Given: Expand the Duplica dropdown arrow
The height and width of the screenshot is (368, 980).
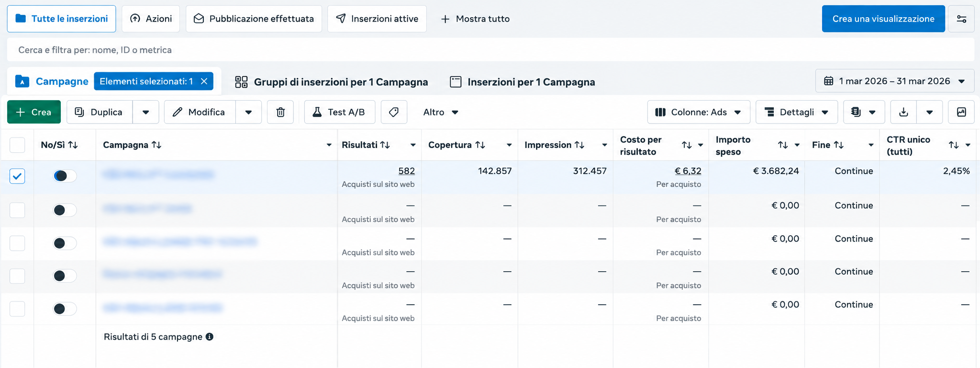Looking at the screenshot, I should (x=146, y=112).
